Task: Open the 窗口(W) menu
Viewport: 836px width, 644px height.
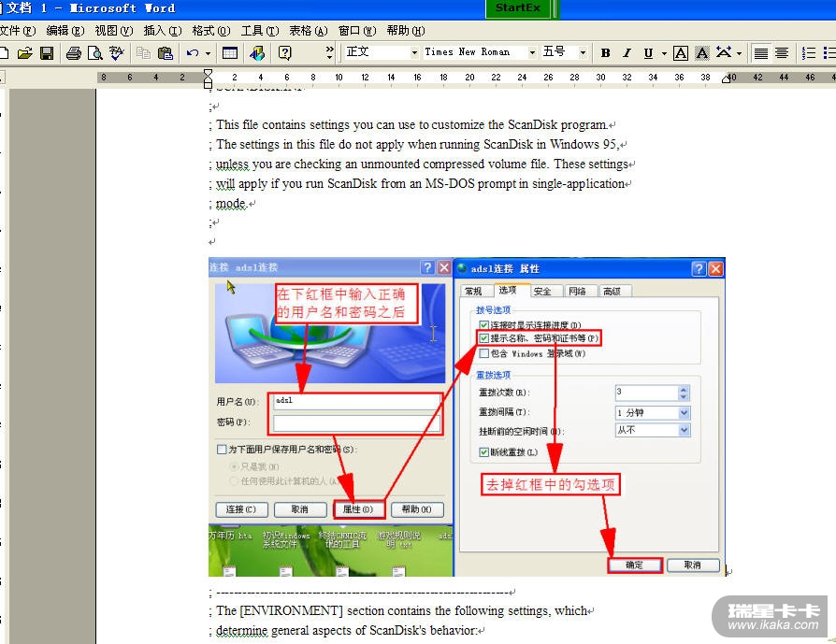Action: (x=357, y=31)
